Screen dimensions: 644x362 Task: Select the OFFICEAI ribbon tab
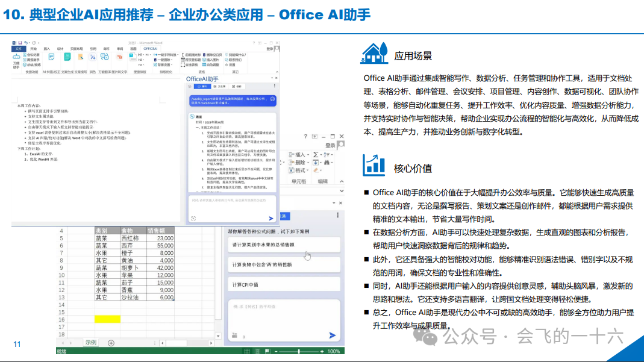[x=151, y=48]
